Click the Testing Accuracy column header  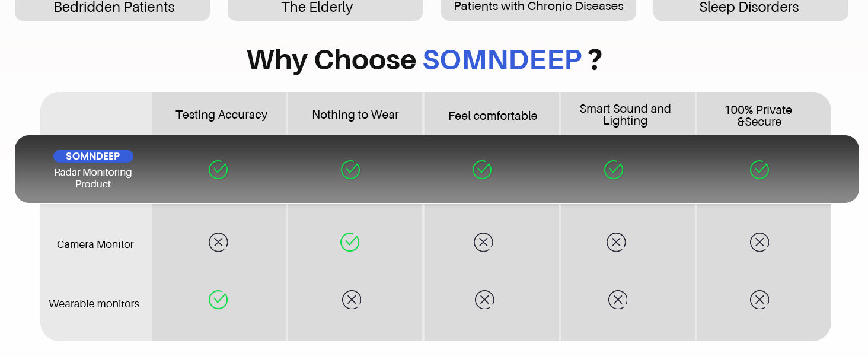pyautogui.click(x=221, y=115)
